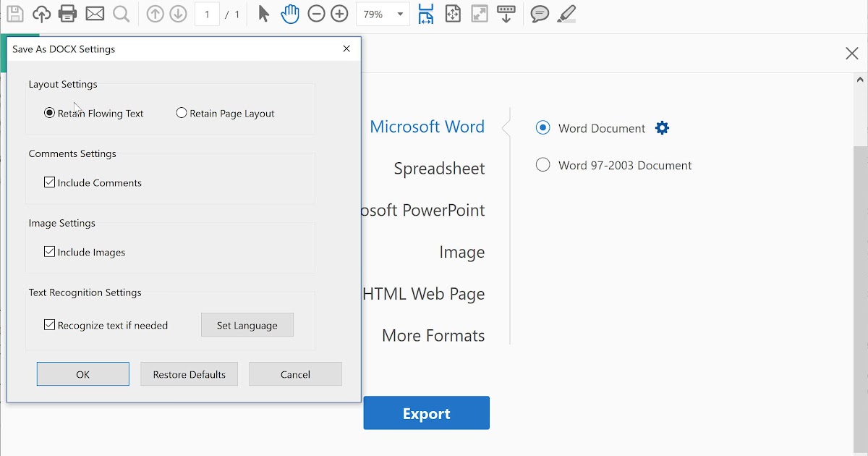This screenshot has height=456, width=868.
Task: Go to next page arrow
Action: click(x=178, y=14)
